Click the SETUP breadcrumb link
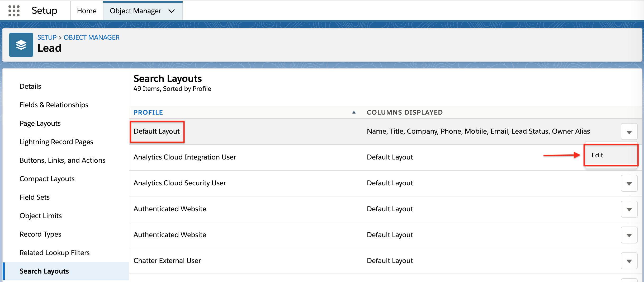This screenshot has height=282, width=644. click(47, 37)
